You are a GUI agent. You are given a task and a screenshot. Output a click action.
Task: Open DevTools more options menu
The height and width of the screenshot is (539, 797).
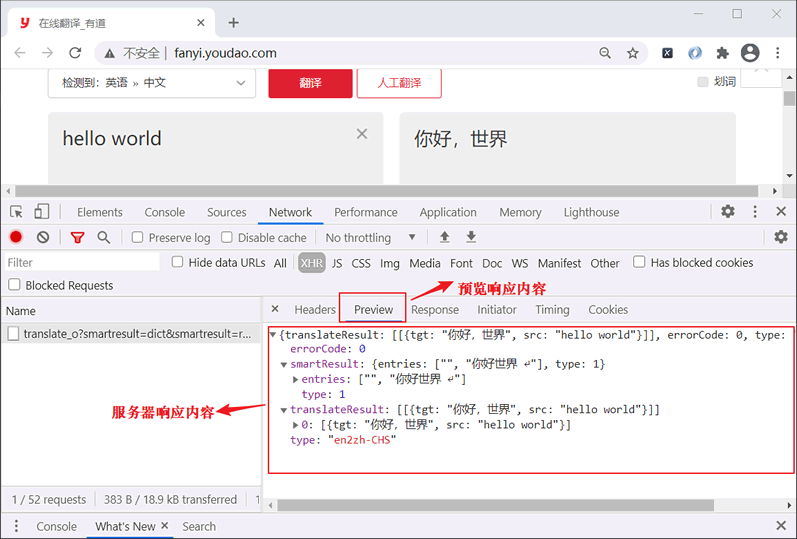click(x=755, y=212)
